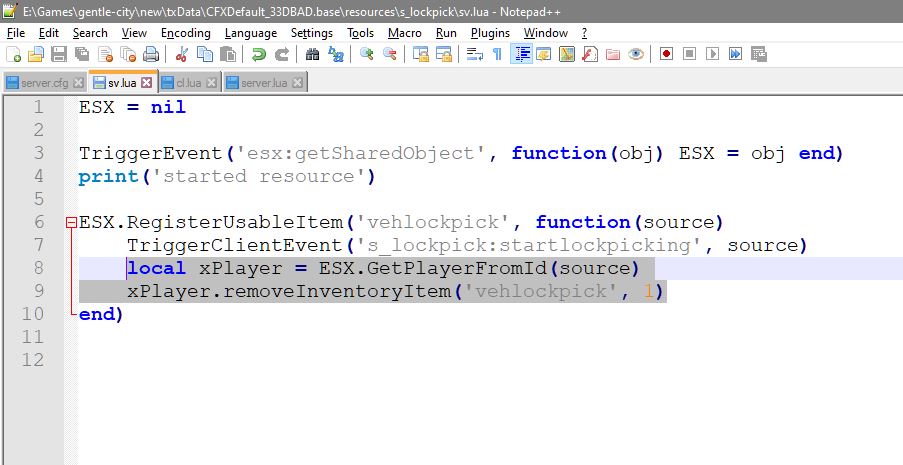Click the Close document toolbar icon
Image resolution: width=903 pixels, height=465 pixels.
105,55
